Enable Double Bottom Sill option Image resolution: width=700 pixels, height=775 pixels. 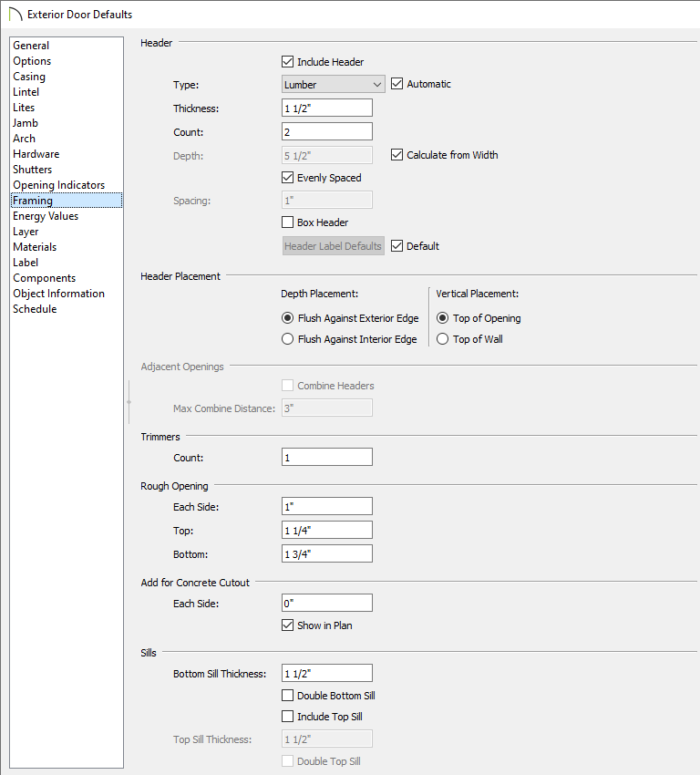[x=288, y=696]
